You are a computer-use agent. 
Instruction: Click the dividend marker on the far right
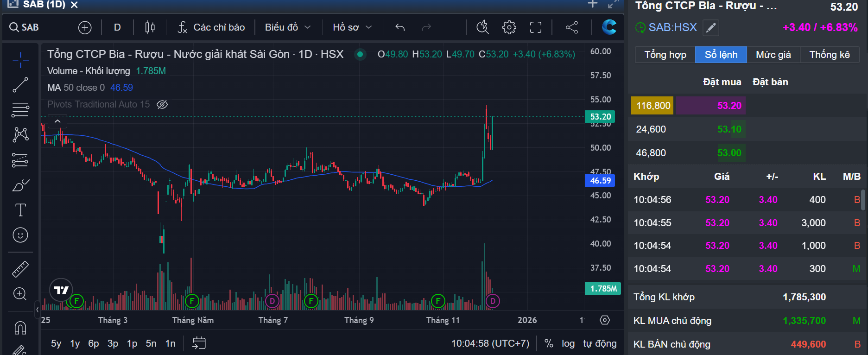[493, 301]
